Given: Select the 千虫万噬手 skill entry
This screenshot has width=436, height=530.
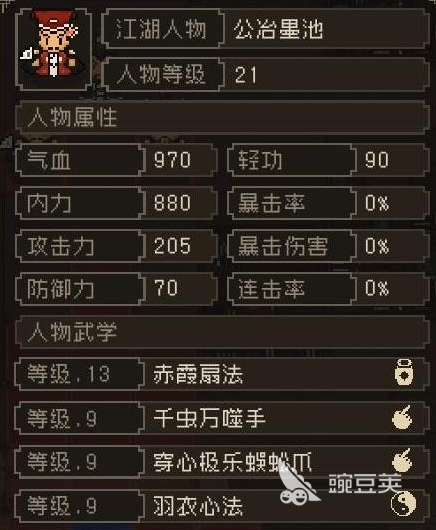Looking at the screenshot, I should coord(222,418).
